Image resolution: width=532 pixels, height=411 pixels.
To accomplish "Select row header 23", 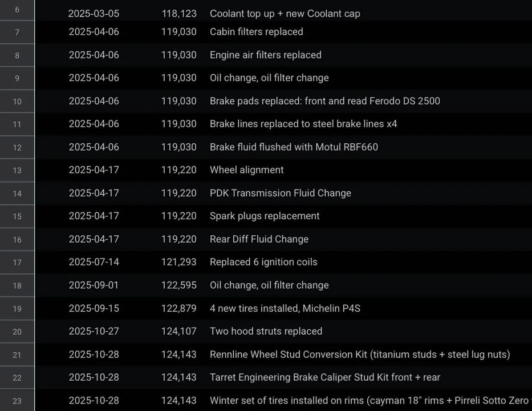I will [x=17, y=401].
